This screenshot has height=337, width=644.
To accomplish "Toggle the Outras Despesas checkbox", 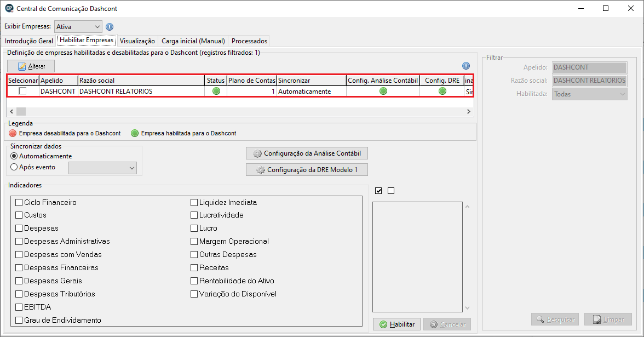I will tap(194, 255).
